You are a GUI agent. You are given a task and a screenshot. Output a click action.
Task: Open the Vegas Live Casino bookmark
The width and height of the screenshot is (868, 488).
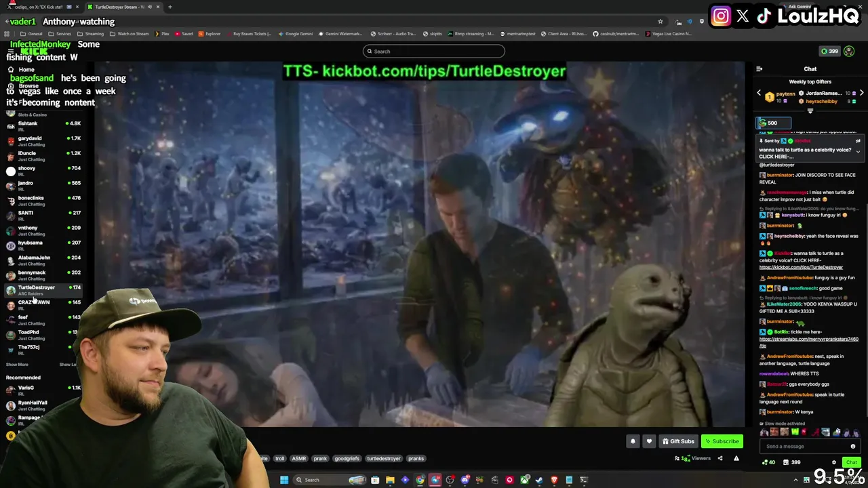[668, 34]
